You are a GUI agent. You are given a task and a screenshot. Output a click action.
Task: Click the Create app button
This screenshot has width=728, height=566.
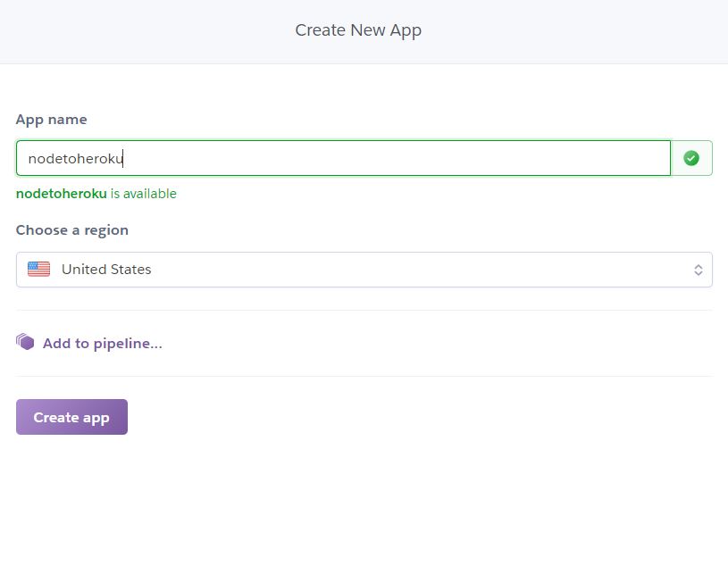(71, 417)
